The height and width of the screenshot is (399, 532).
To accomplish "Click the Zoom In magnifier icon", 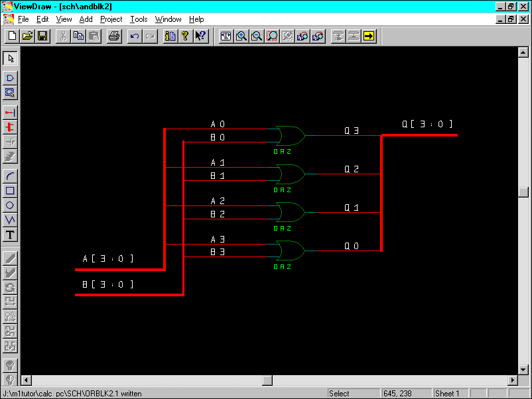I will click(241, 36).
